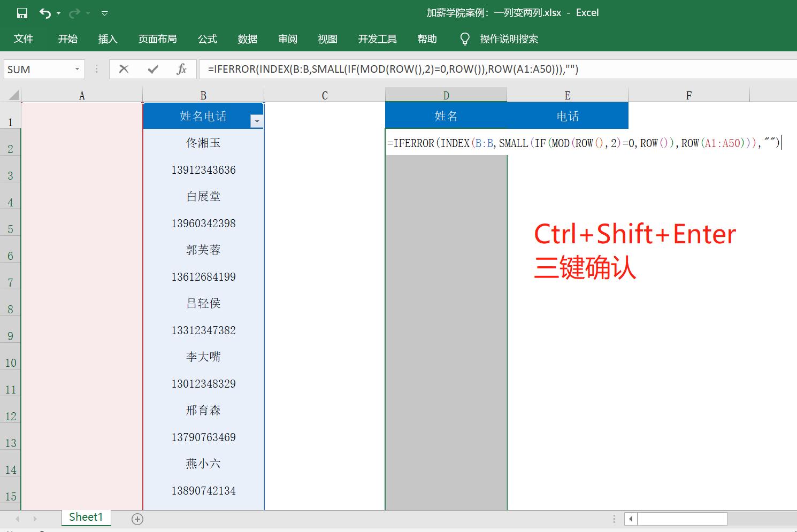Cancel the formula with the X icon
Viewport: 797px width, 532px height.
tap(124, 69)
